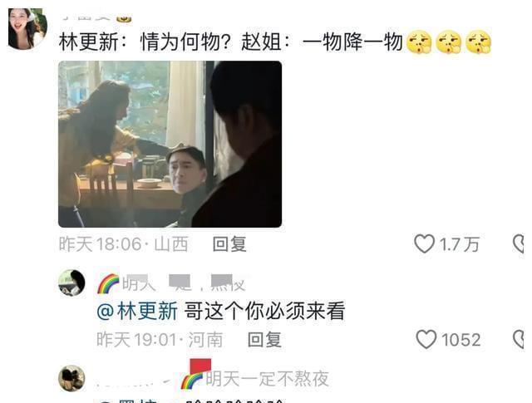The image size is (532, 403).
Task: Tap the first shy-face emoji in comment
Action: pos(419,42)
